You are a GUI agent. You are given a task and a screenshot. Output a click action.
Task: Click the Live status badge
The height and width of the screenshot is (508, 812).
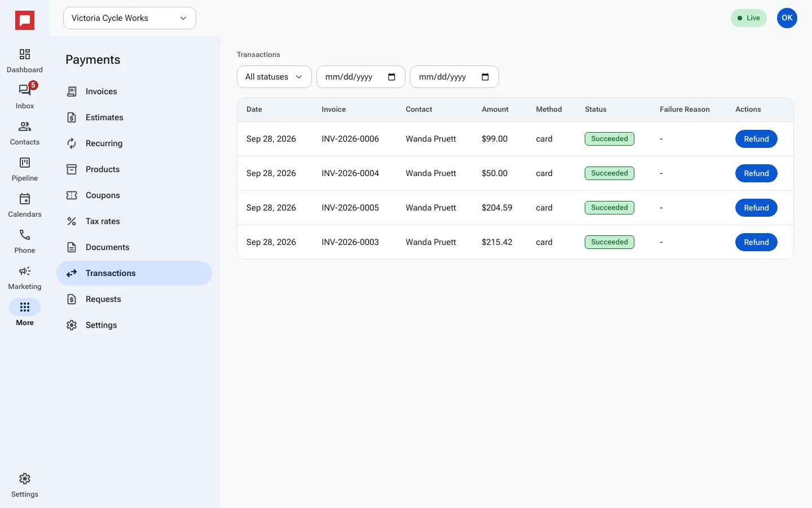(x=749, y=18)
